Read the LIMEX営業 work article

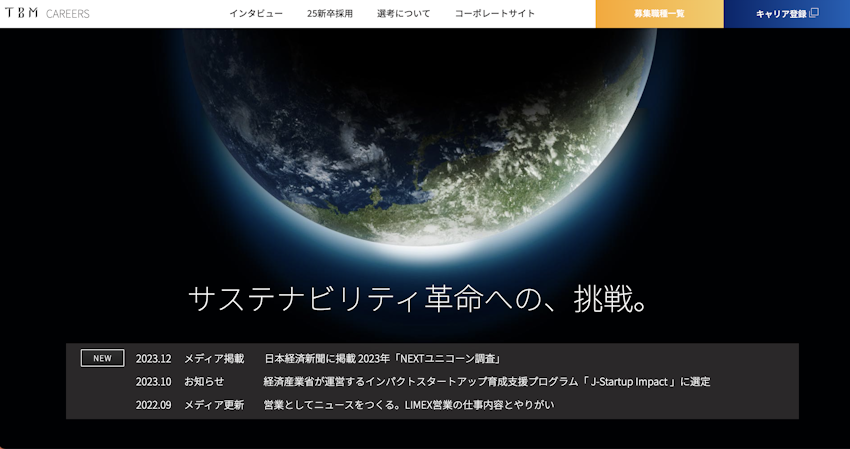(x=408, y=404)
